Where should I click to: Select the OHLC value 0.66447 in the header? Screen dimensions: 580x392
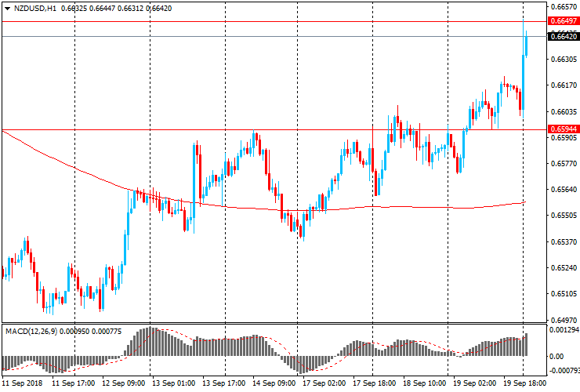(x=102, y=9)
